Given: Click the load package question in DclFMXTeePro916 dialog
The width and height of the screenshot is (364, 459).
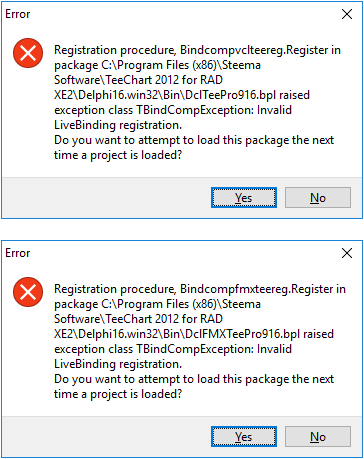Looking at the screenshot, I should tap(194, 386).
